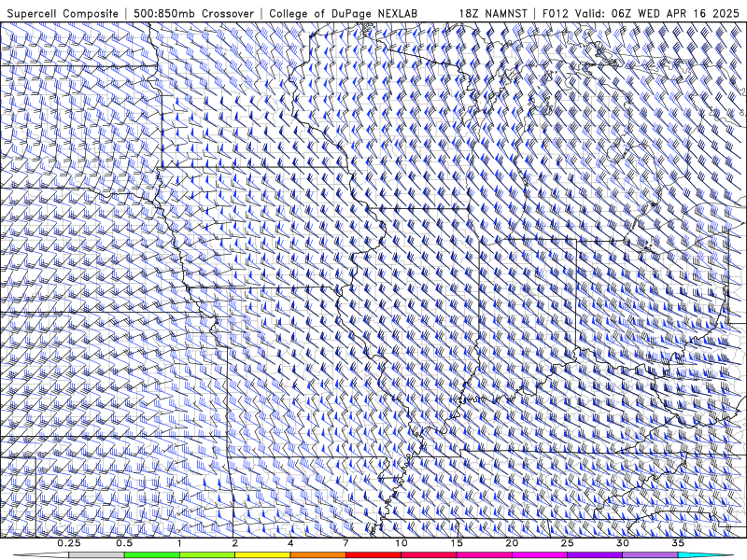The height and width of the screenshot is (560, 747).
Task: Click the "18Z NAMNST" model run label
Action: [x=493, y=13]
